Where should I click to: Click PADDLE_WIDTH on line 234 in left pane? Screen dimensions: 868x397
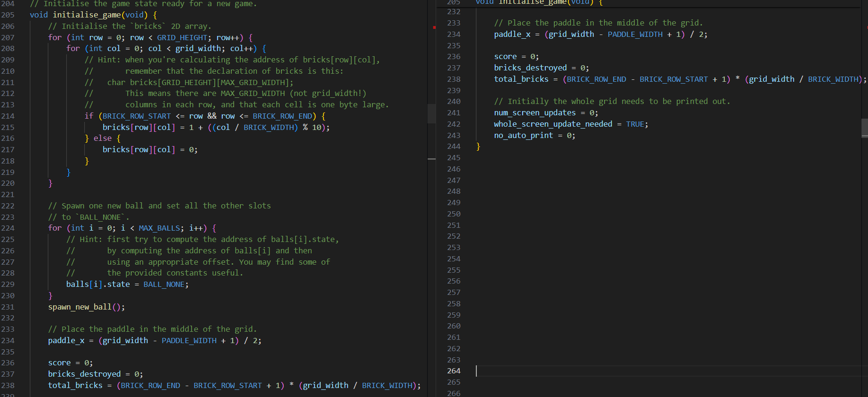tap(189, 341)
